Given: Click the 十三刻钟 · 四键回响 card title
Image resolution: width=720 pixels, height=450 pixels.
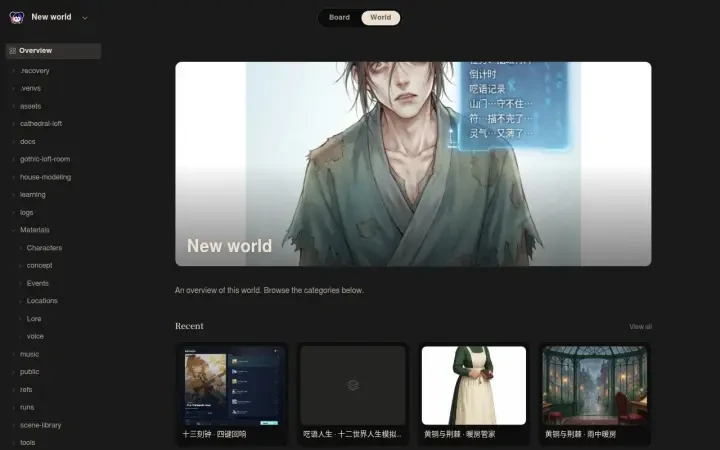Looking at the screenshot, I should (x=214, y=434).
